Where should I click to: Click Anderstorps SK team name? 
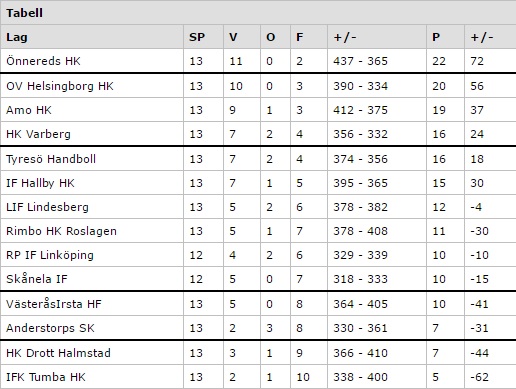50,328
